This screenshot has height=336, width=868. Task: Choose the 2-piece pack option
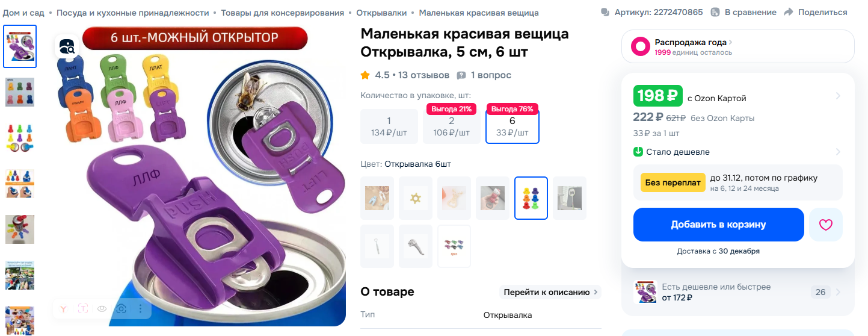(x=451, y=126)
